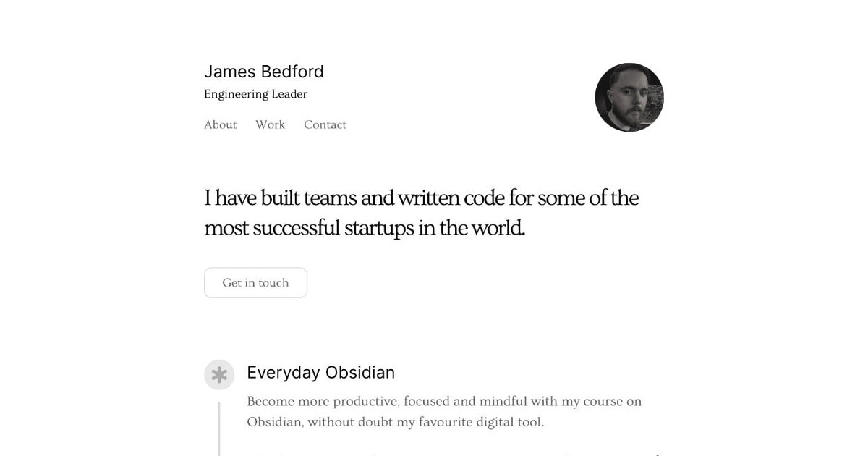
Task: Click the Engineering Leader subtitle
Action: click(255, 94)
